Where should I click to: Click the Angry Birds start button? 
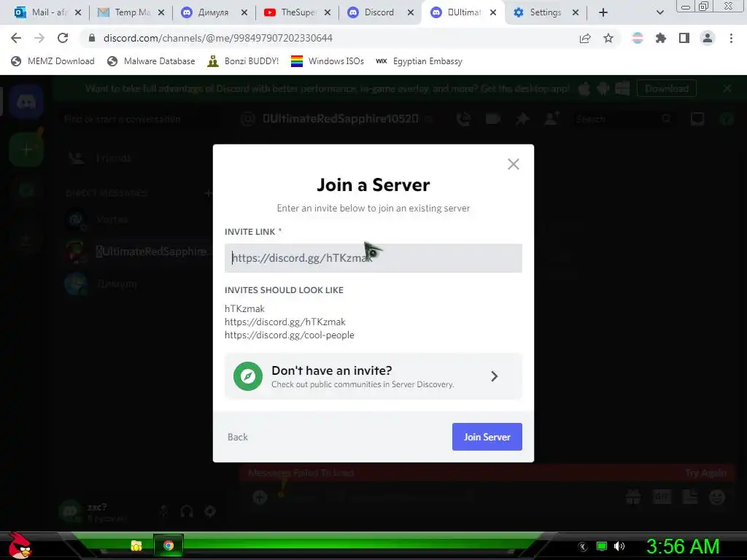pos(20,545)
